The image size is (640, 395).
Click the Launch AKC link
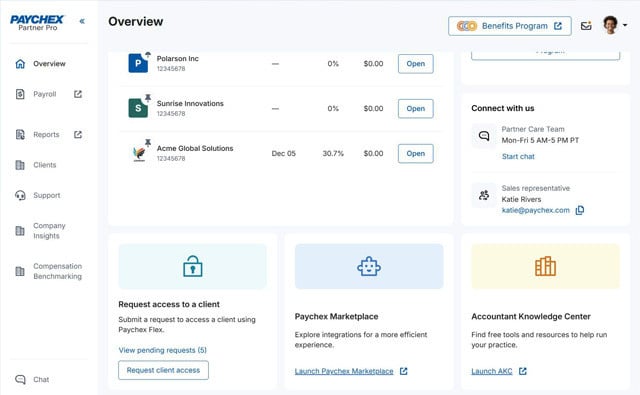pos(492,371)
